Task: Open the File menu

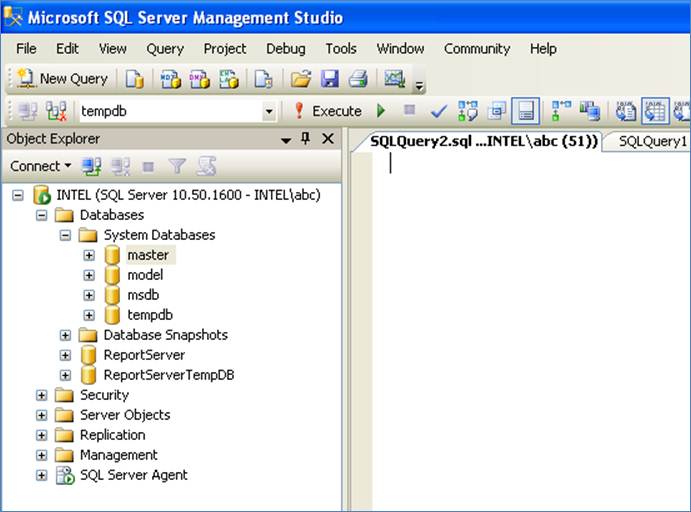Action: [x=26, y=48]
